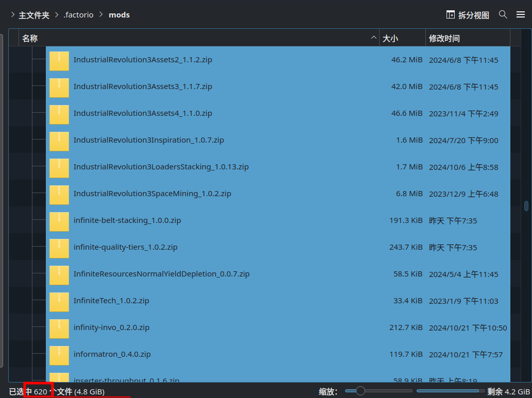
Task: Expand breadcrumb arrow before mods
Action: (101, 14)
